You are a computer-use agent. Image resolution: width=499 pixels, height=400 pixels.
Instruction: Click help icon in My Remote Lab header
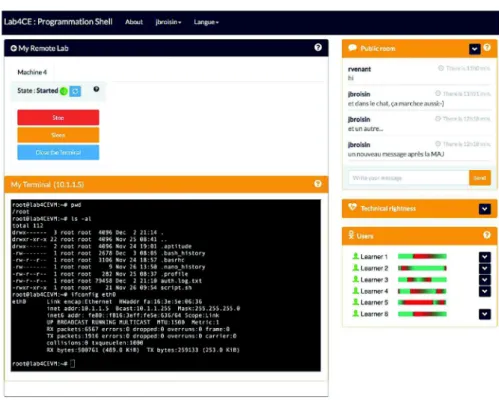click(318, 47)
